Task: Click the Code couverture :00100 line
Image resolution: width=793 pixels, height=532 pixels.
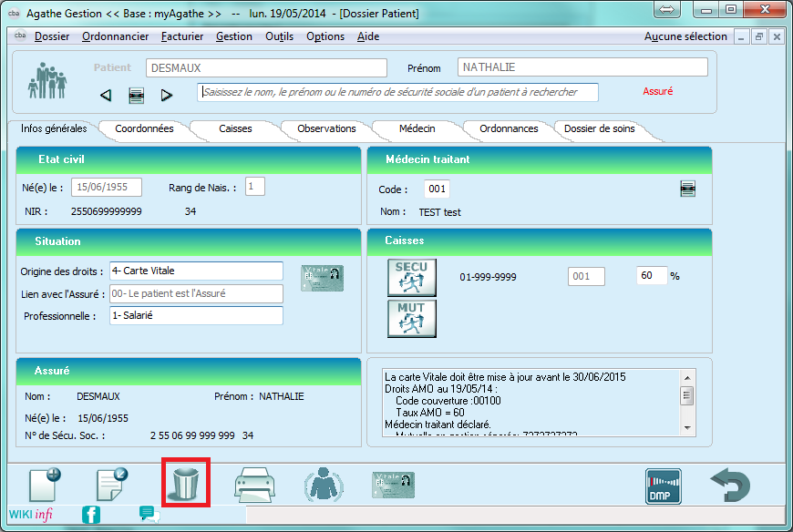Action: pos(448,401)
